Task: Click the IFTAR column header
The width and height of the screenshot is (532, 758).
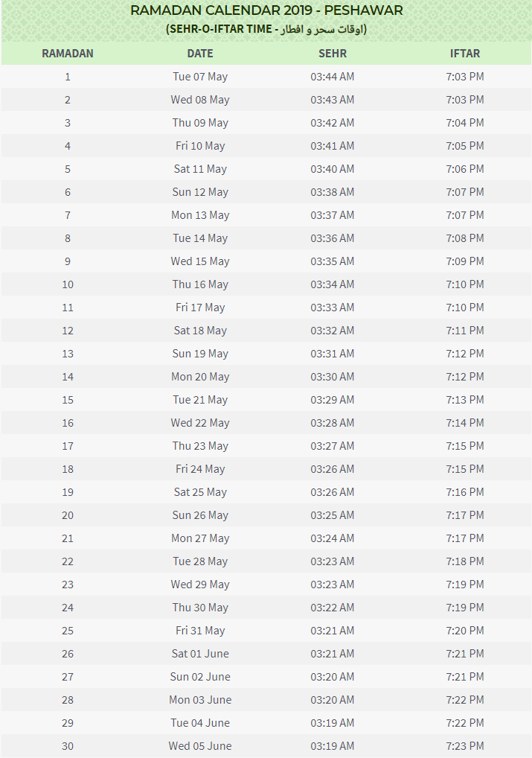Action: click(465, 54)
